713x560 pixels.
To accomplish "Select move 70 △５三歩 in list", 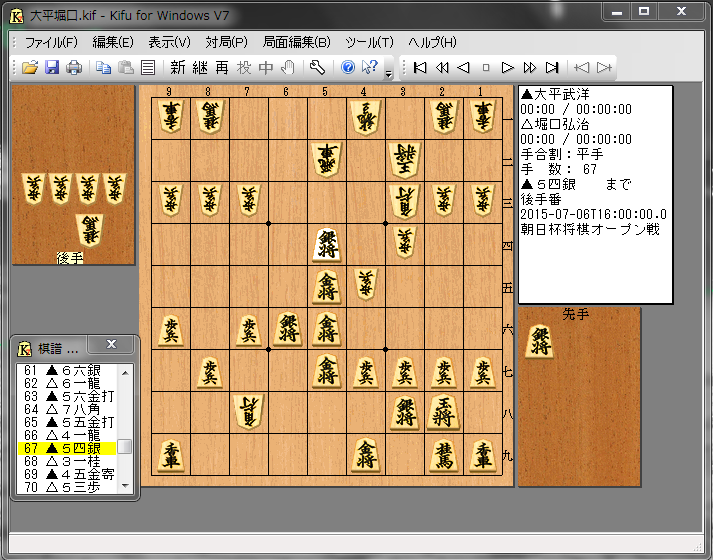I will pos(68,487).
